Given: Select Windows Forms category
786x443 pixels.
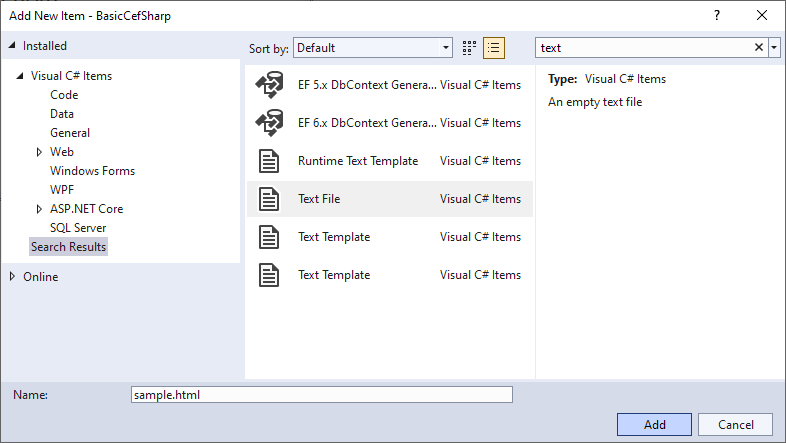Looking at the screenshot, I should click(x=92, y=171).
